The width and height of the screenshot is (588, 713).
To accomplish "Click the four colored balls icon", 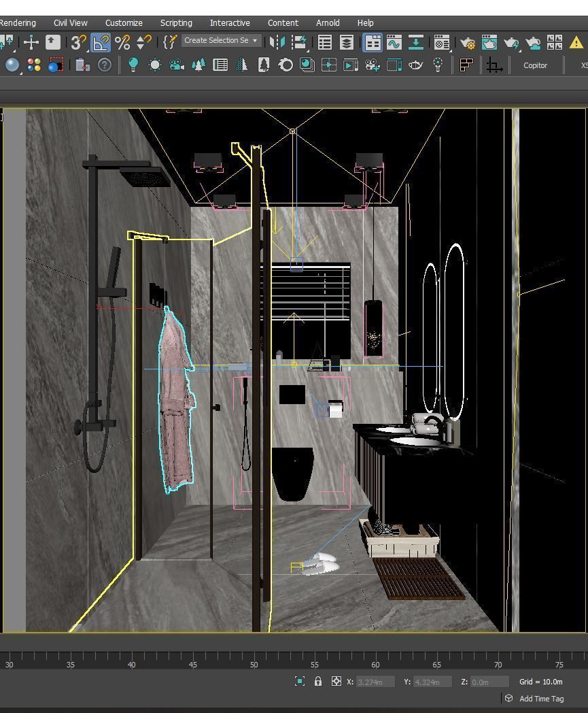I will point(34,65).
